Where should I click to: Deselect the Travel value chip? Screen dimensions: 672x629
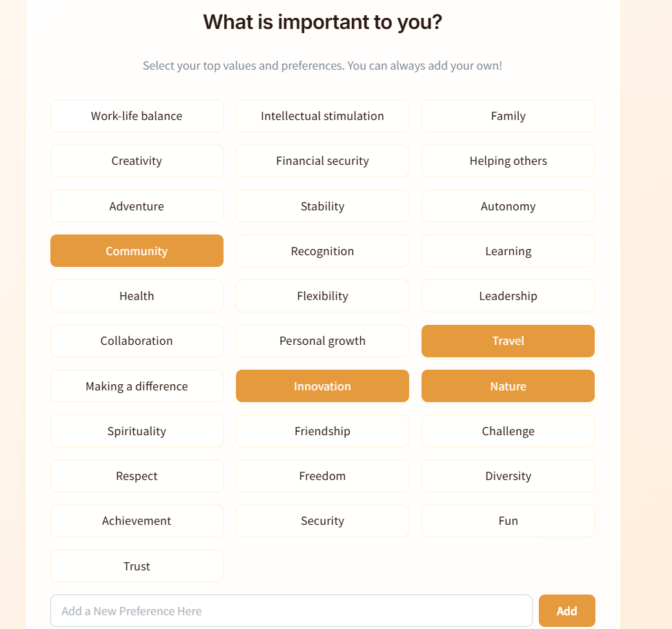coord(508,341)
